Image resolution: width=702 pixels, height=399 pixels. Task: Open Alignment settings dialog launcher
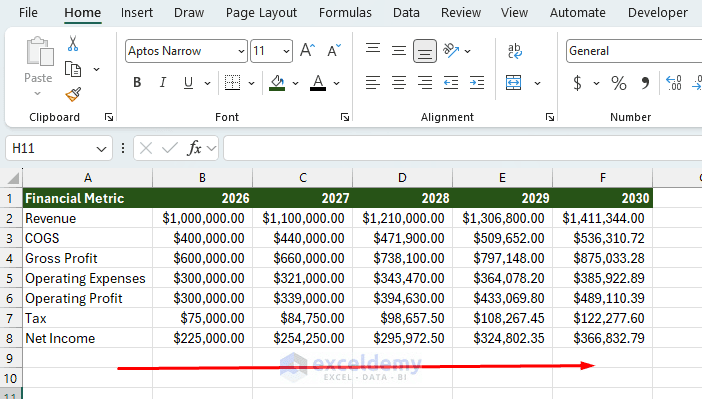pos(550,117)
